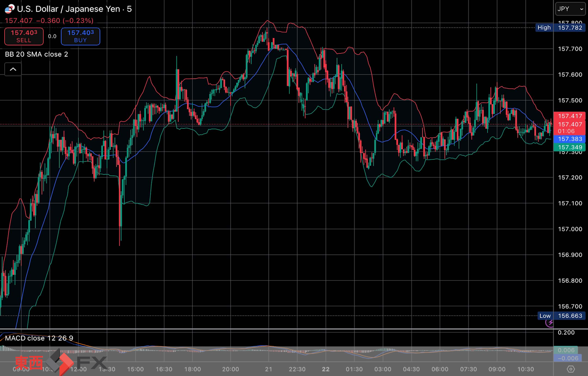Open the JPY currency dropdown
588x376 pixels.
pos(570,9)
